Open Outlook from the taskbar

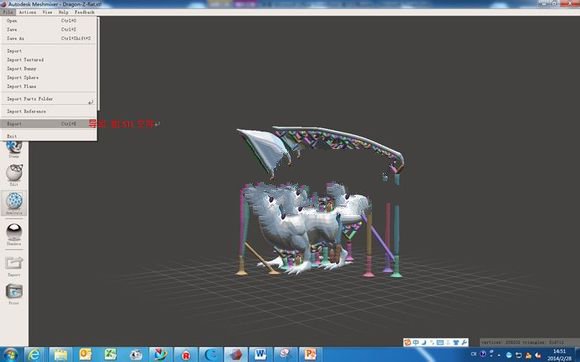(85, 355)
